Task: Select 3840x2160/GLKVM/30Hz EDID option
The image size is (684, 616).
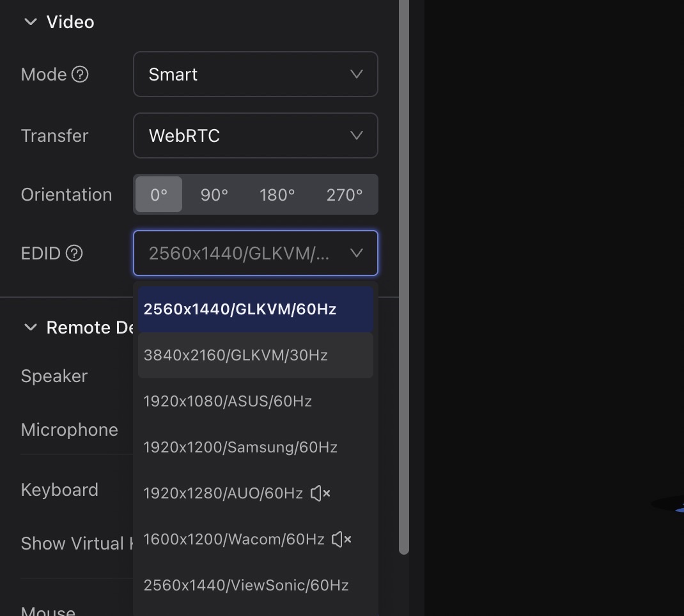Action: pyautogui.click(x=236, y=355)
